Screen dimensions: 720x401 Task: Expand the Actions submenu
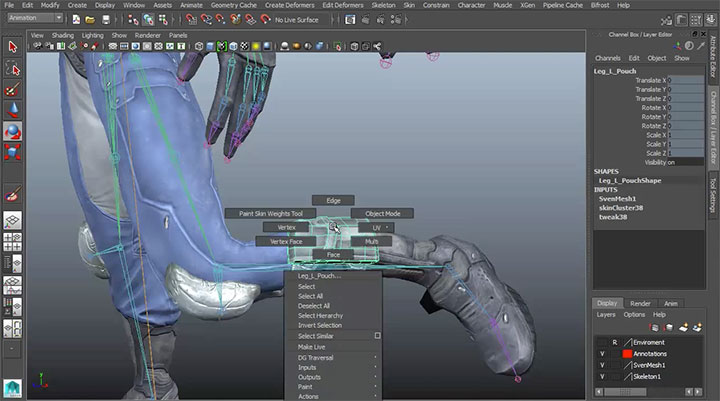pyautogui.click(x=333, y=396)
